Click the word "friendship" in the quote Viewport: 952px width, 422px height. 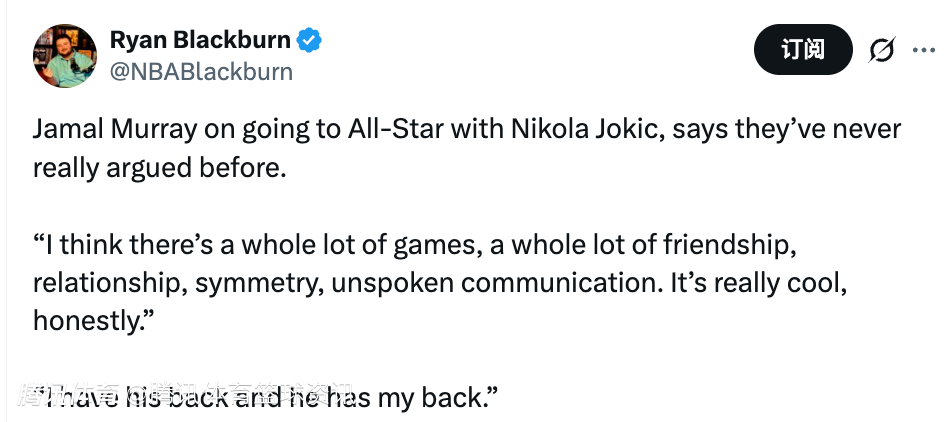[x=721, y=245]
